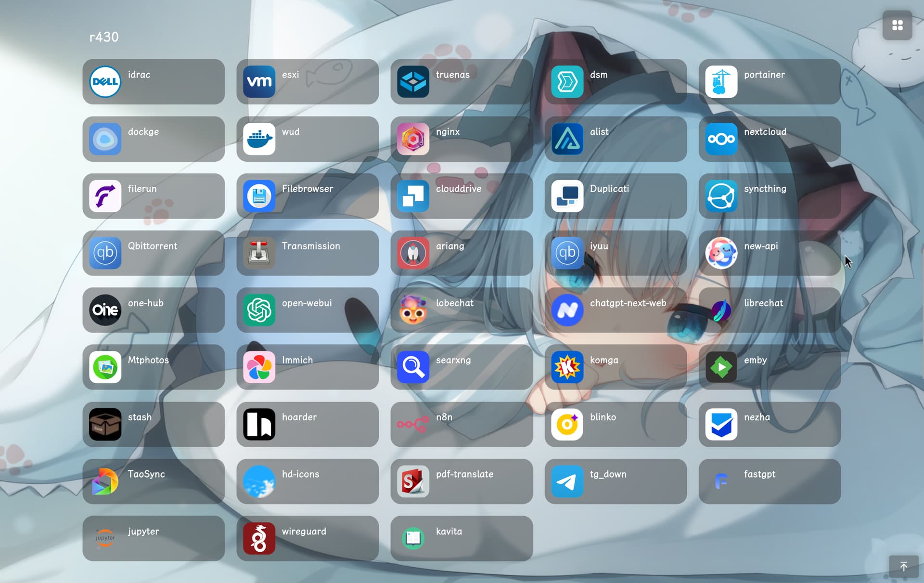Open the kavita book icon
This screenshot has height=583, width=924.
[x=413, y=539]
